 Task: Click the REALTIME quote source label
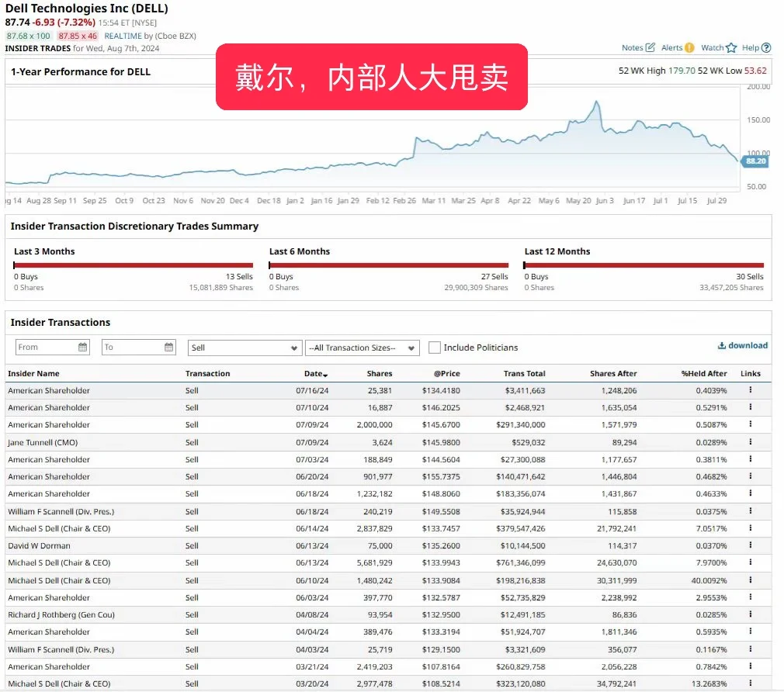tap(123, 36)
